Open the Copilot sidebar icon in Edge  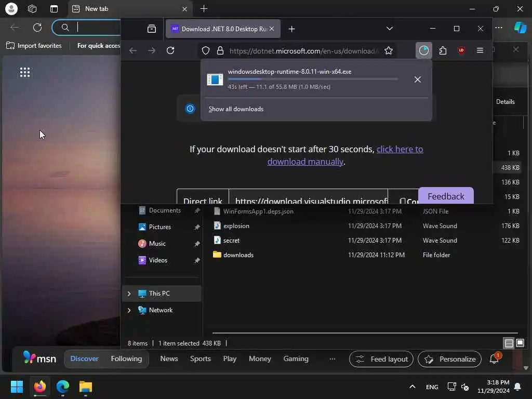click(520, 28)
